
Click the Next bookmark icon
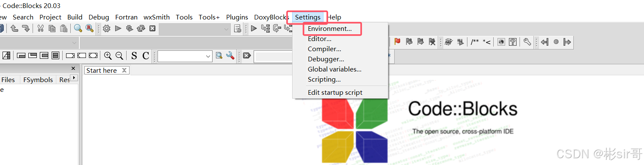(x=420, y=41)
